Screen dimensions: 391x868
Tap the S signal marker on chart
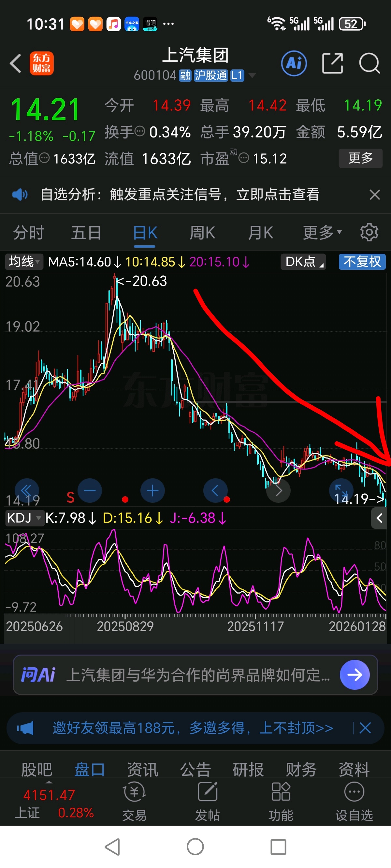(70, 497)
